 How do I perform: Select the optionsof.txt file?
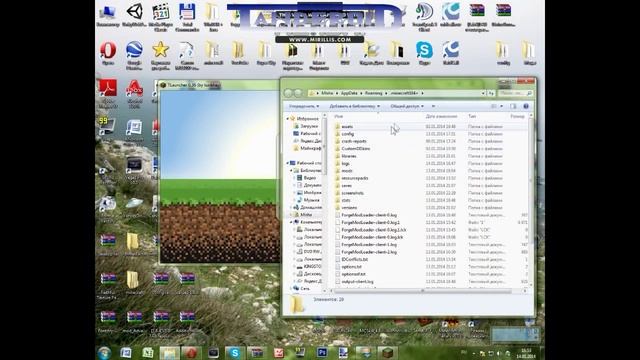[x=353, y=274]
